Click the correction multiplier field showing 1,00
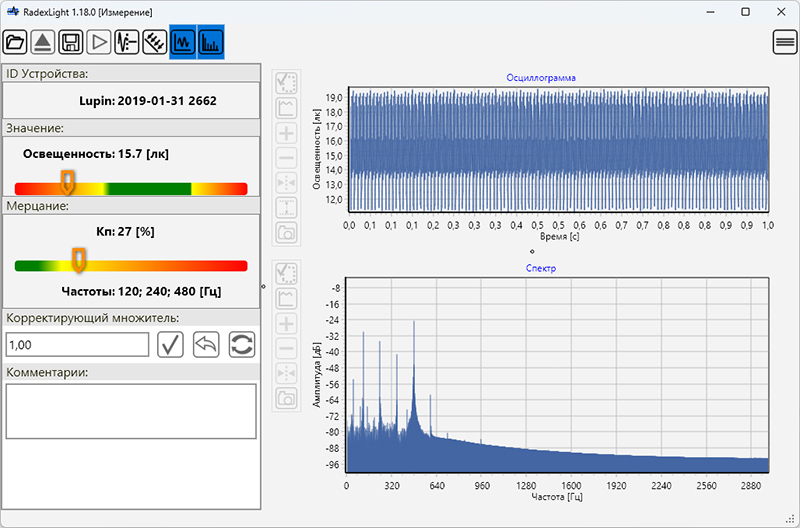Screen dimensions: 800x528 point(77,345)
